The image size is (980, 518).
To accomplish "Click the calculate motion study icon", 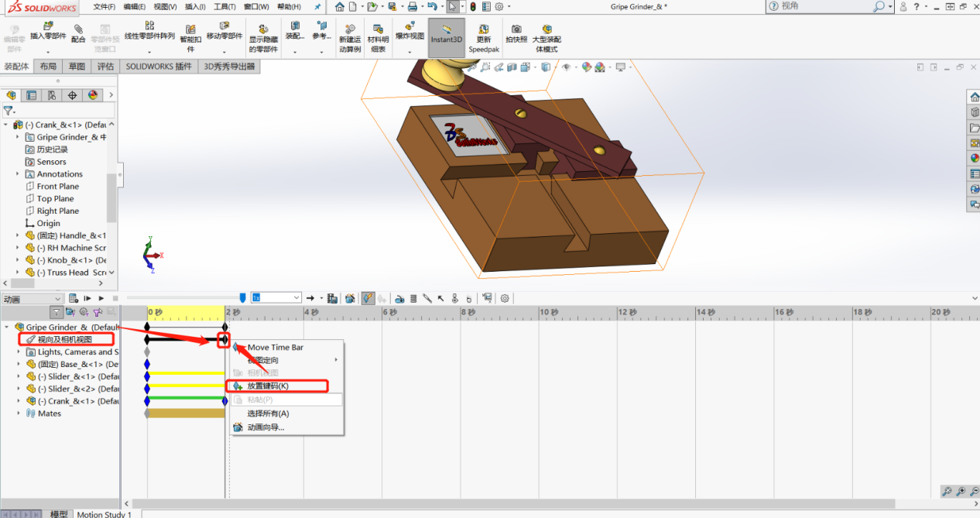I will pyautogui.click(x=73, y=298).
